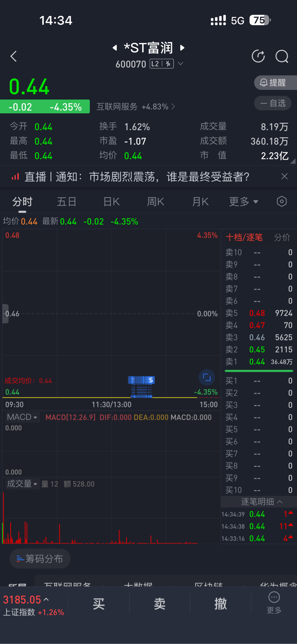Image resolution: width=297 pixels, height=644 pixels.
Task: Switch to the 周K tab
Action: (x=155, y=202)
